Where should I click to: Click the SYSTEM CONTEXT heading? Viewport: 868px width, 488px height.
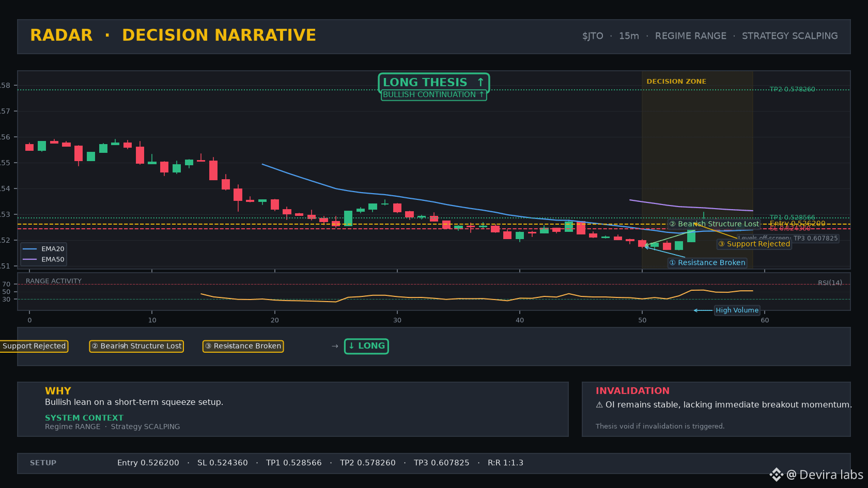click(x=84, y=418)
